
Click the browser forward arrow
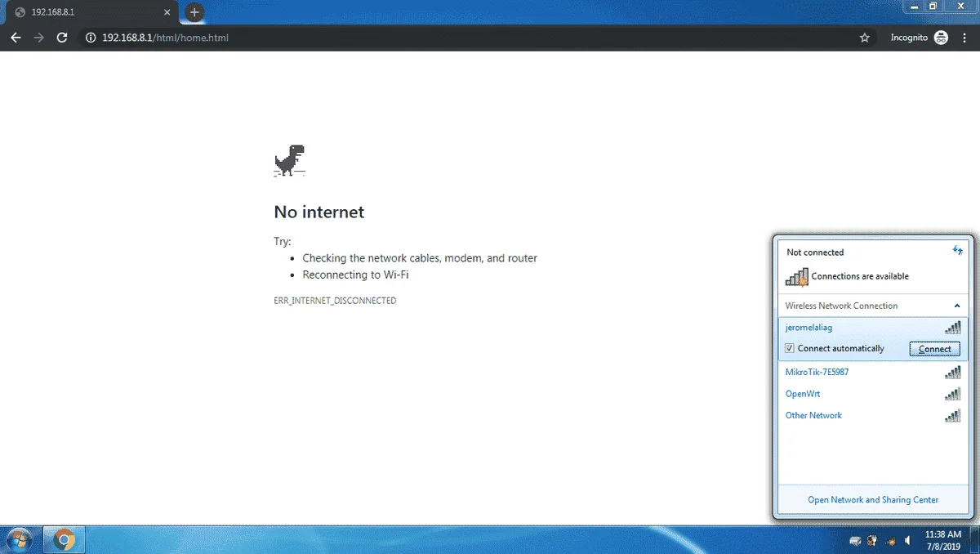[x=38, y=38]
